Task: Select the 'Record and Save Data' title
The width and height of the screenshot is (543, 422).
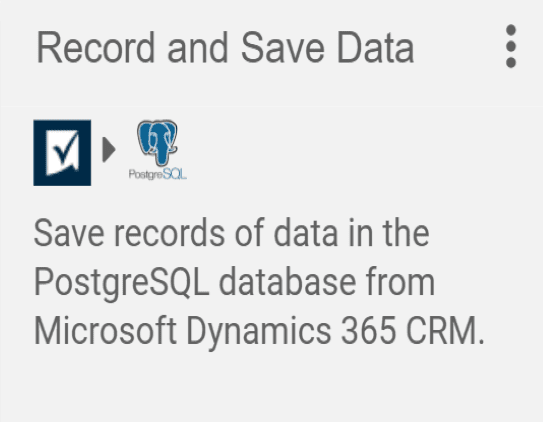Action: pyautogui.click(x=225, y=47)
